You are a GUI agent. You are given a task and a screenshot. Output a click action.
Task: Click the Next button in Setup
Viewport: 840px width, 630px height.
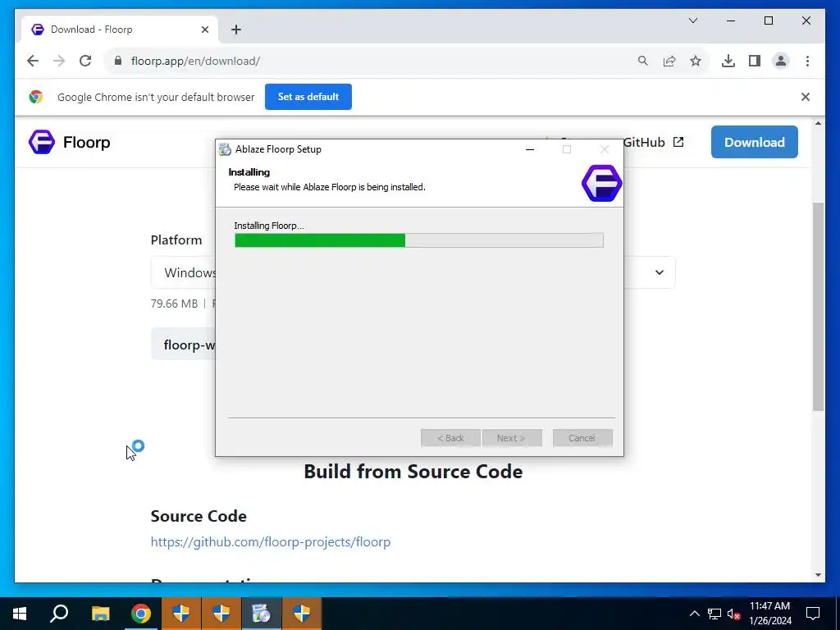(x=512, y=438)
